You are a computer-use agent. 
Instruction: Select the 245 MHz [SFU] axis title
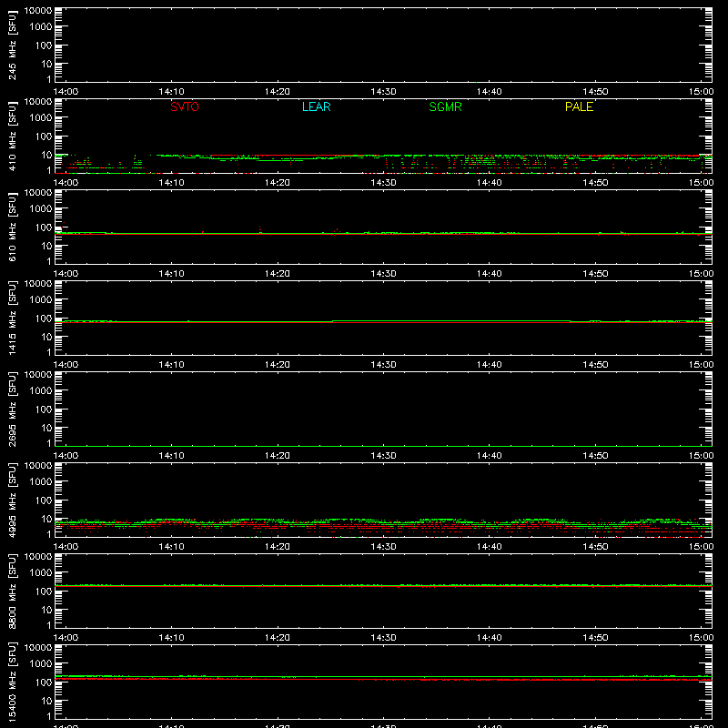pos(13,45)
